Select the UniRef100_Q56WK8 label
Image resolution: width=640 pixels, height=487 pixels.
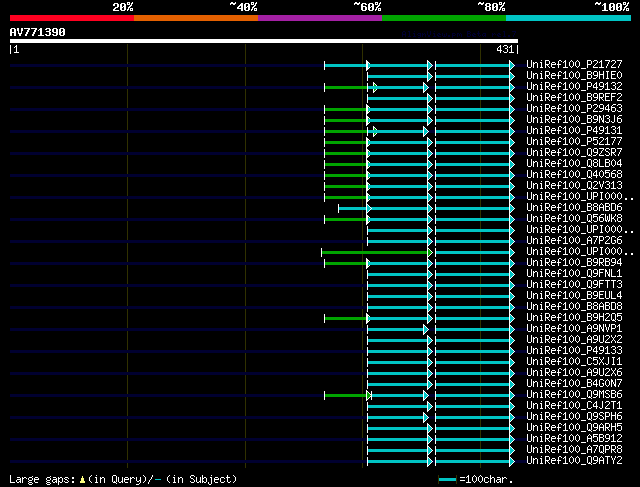(574, 219)
